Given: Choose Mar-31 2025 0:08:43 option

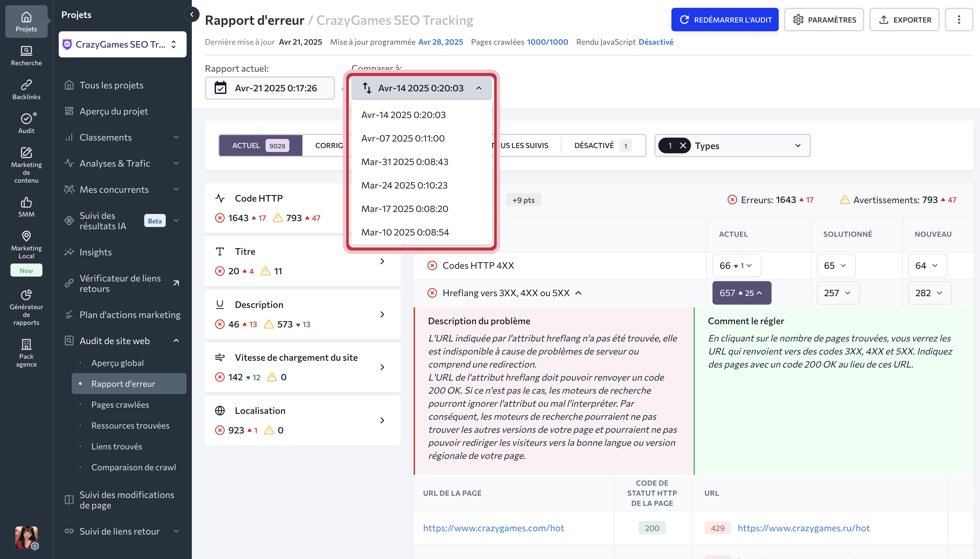Looking at the screenshot, I should (421, 162).
